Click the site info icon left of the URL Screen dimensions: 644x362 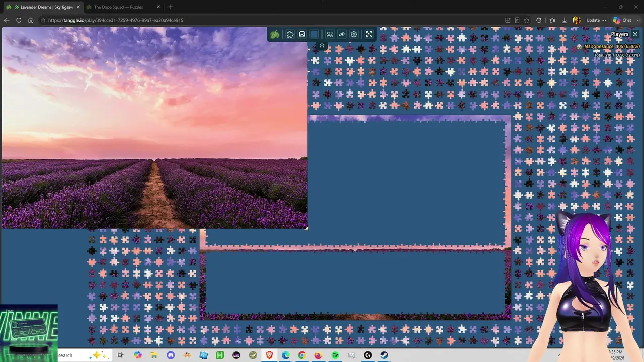[x=43, y=20]
